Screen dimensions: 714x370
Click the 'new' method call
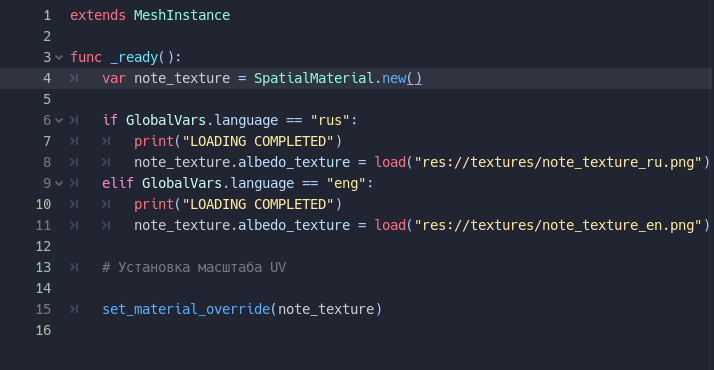point(394,78)
